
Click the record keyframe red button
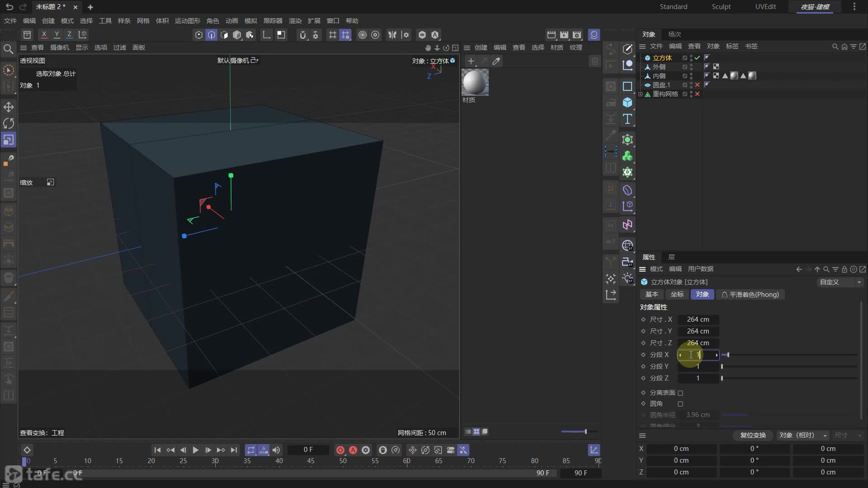pos(340,450)
